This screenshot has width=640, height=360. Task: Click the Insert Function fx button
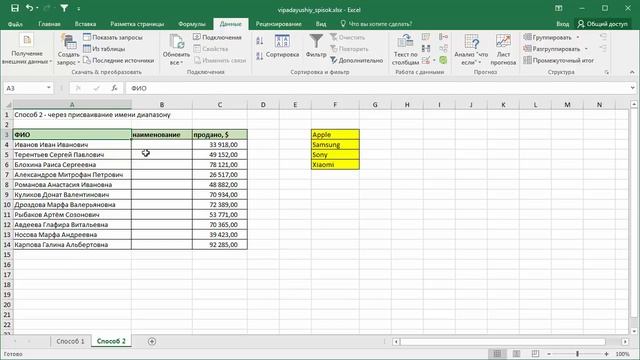pos(114,88)
